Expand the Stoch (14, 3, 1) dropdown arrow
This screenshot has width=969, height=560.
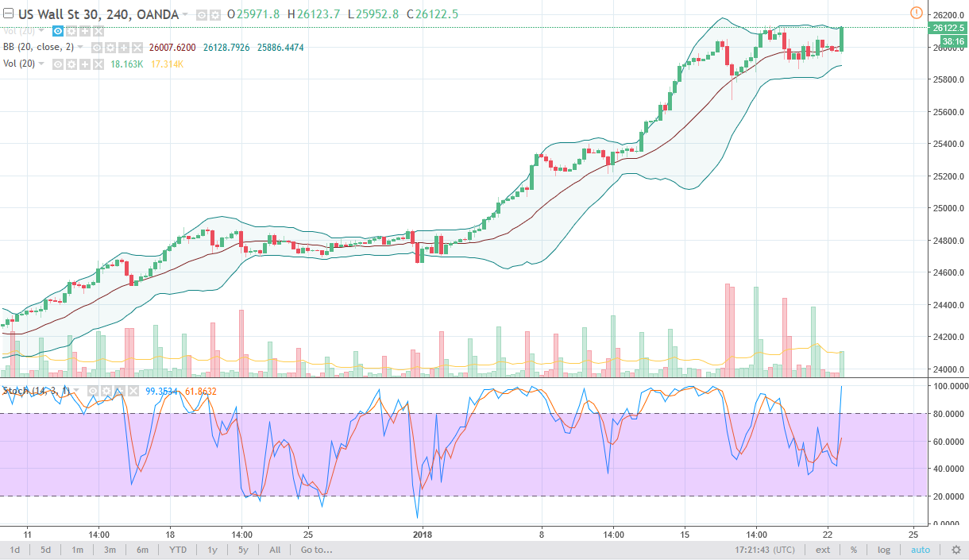76,391
